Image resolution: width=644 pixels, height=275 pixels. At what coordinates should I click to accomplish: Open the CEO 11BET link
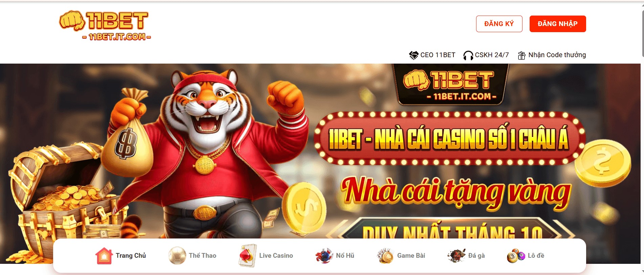coord(438,55)
